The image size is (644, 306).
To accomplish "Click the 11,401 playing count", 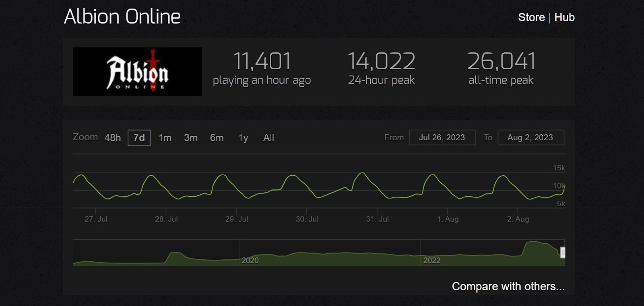I will (262, 61).
